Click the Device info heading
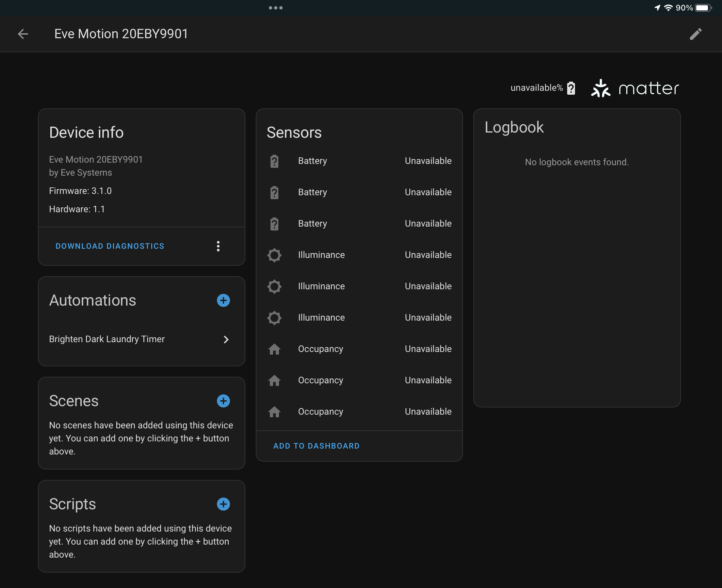Screen dimensions: 722x588 pos(86,133)
